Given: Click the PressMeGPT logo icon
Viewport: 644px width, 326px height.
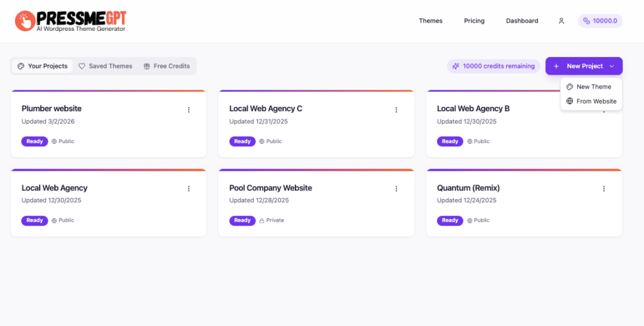Looking at the screenshot, I should click(x=25, y=21).
